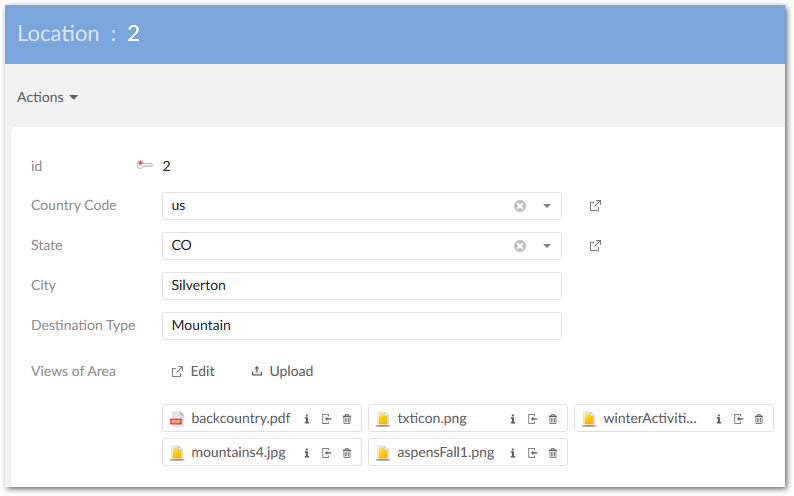Clear the Country Code value
This screenshot has width=794, height=496.
520,206
